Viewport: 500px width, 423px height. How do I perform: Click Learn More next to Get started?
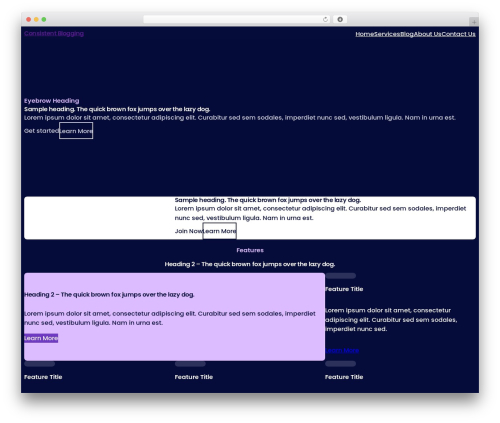click(x=76, y=131)
